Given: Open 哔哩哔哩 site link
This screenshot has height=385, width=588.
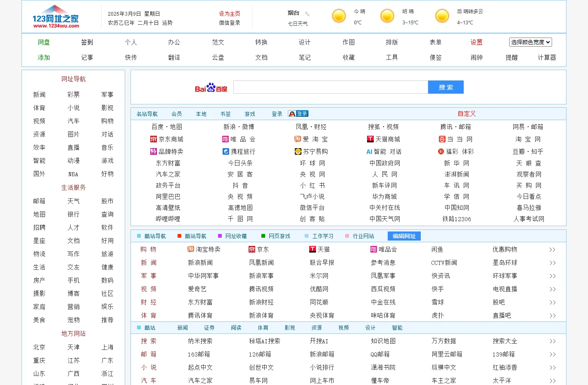Looking at the screenshot, I should [168, 219].
